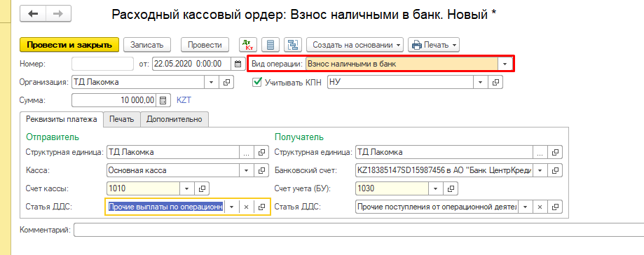Go back with the left arrow button
Image resolution: width=644 pixels, height=255 pixels.
point(33,15)
